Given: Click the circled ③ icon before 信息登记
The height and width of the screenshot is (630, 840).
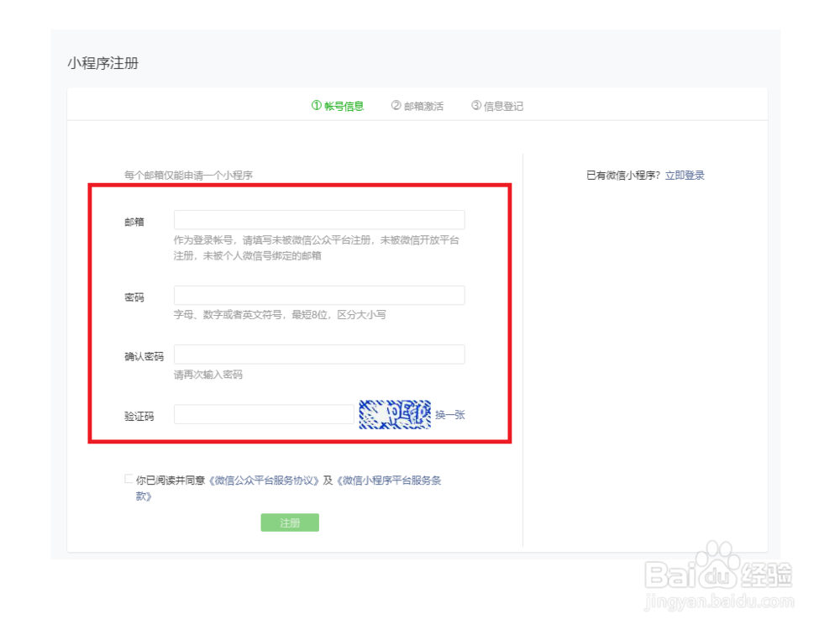Looking at the screenshot, I should [475, 105].
